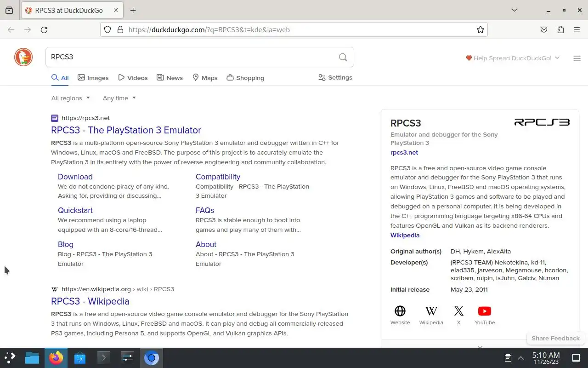
Task: Click the RPCS3 logo in infobox
Action: (542, 122)
